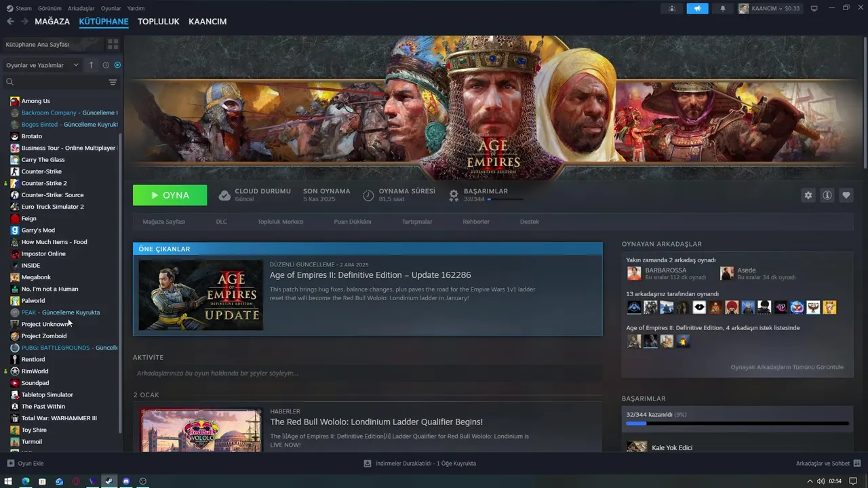Open the Görünüm menu

(50, 8)
